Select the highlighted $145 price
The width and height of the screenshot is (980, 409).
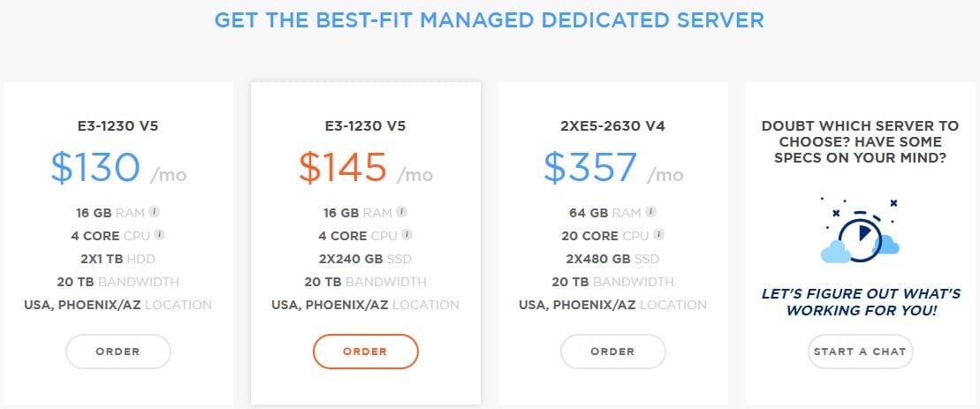343,167
